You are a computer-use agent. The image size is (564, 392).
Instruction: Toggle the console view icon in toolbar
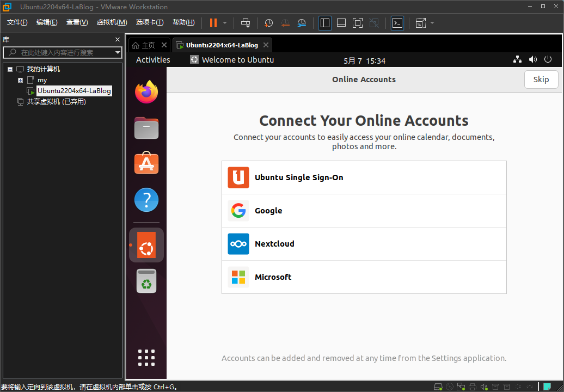(397, 23)
